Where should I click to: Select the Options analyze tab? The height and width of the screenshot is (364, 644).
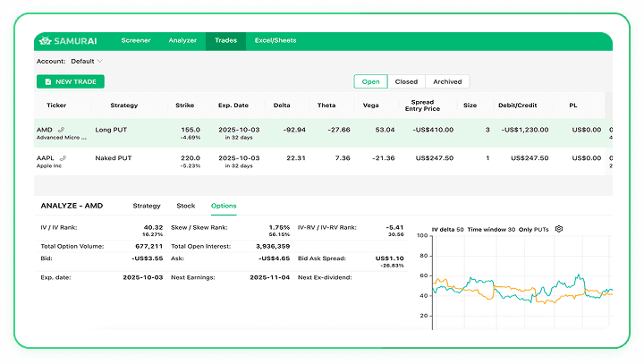point(224,206)
